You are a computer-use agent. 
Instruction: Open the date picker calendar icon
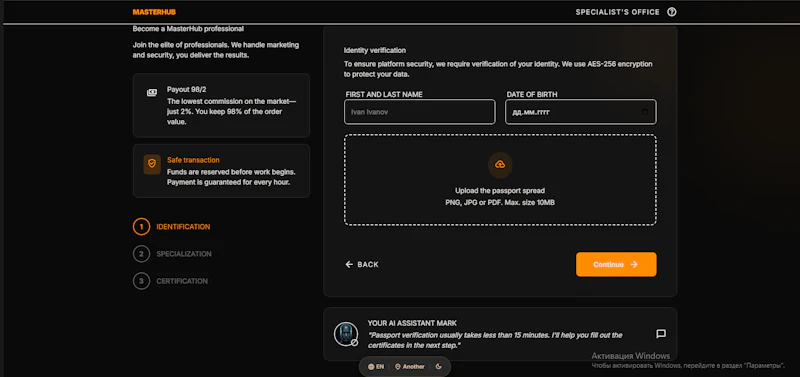tap(645, 112)
